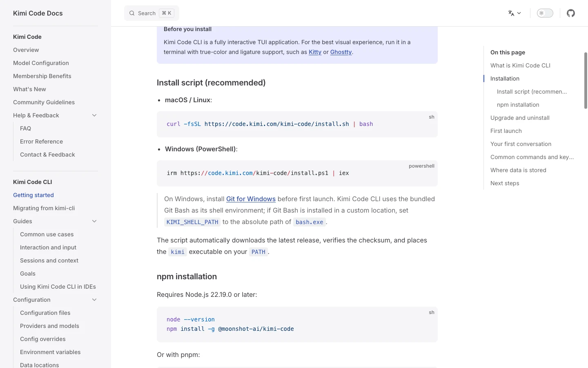Jump to Install script outline entry

532,92
